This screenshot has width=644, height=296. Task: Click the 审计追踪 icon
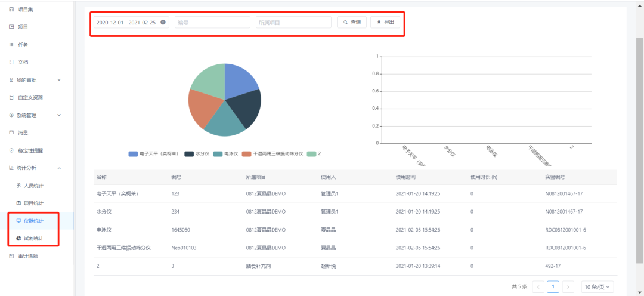coord(11,256)
